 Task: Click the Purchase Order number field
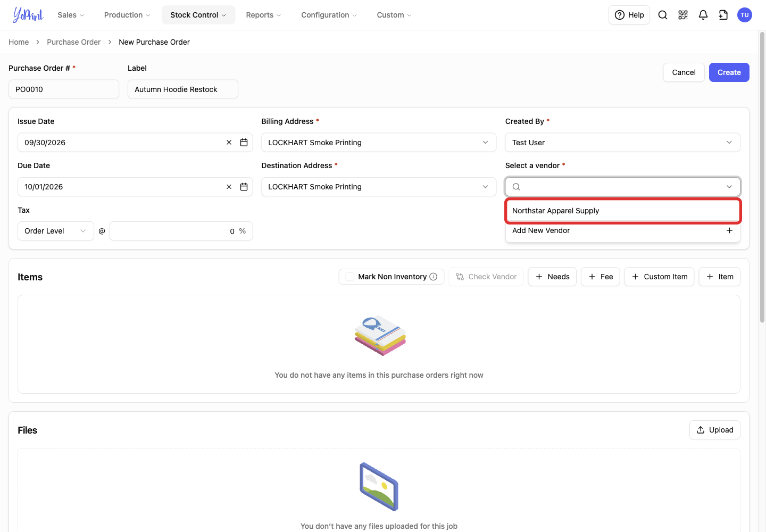(x=64, y=89)
